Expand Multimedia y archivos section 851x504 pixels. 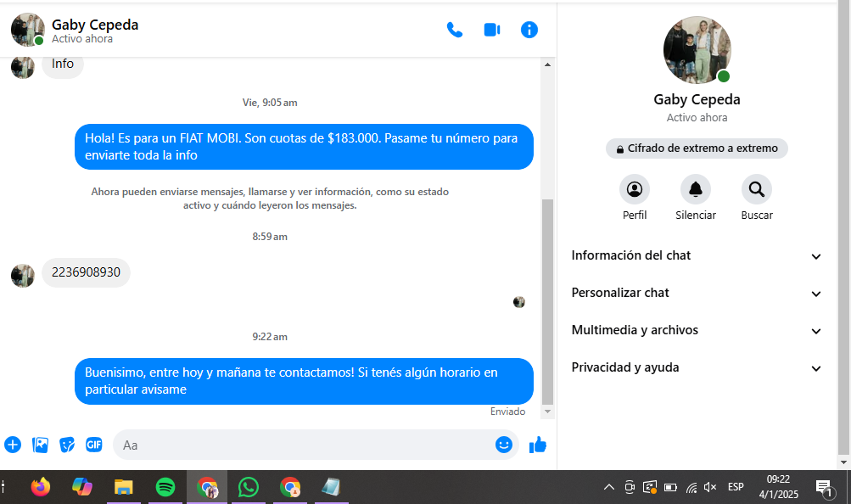click(x=697, y=330)
